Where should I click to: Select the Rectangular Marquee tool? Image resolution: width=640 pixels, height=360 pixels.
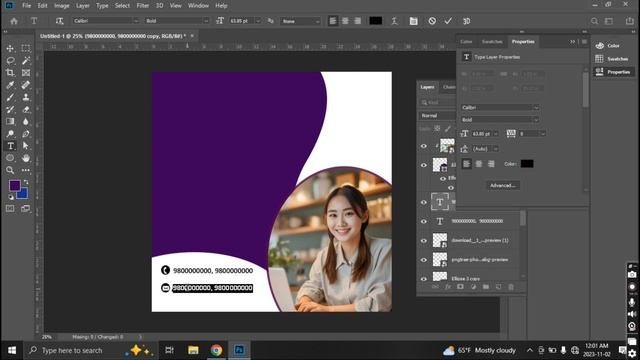(x=26, y=49)
